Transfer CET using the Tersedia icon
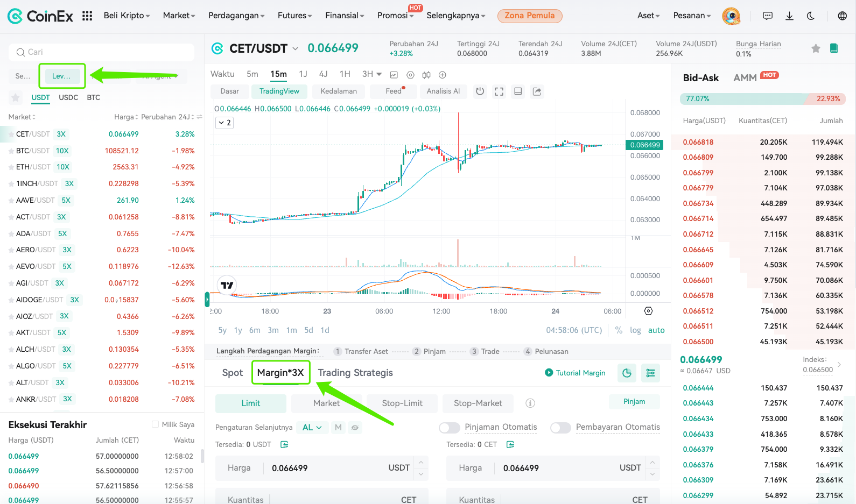 (x=510, y=444)
